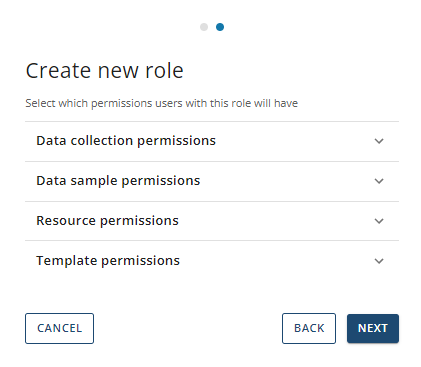Click the empty space between Cancel and Back
Screen dimensions: 421x367
pyautogui.click(x=188, y=328)
